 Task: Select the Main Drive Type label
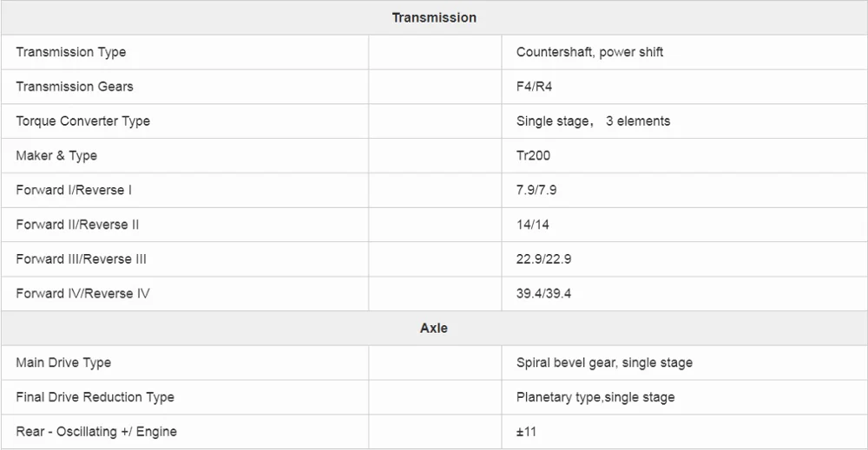(x=63, y=362)
